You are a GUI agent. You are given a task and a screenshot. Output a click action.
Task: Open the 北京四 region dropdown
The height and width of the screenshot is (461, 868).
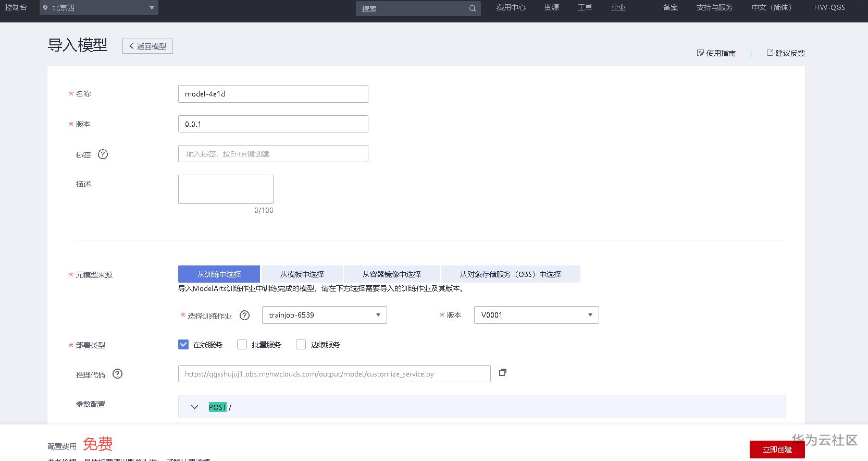(x=99, y=8)
